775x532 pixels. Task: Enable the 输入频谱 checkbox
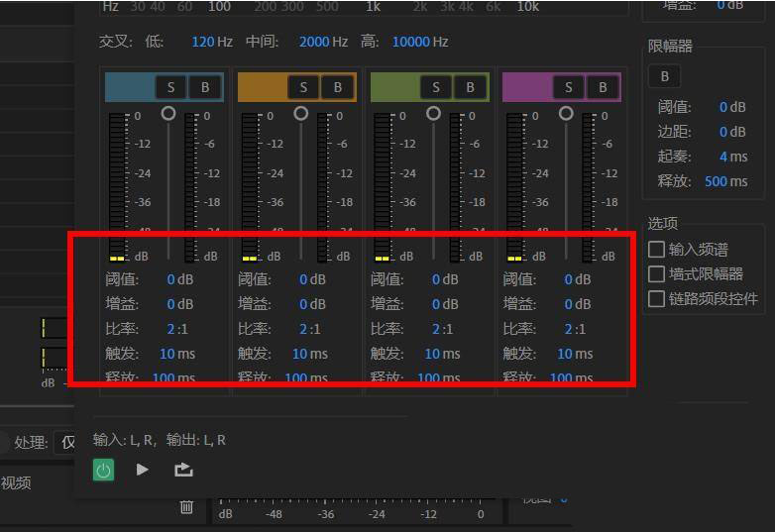(656, 249)
